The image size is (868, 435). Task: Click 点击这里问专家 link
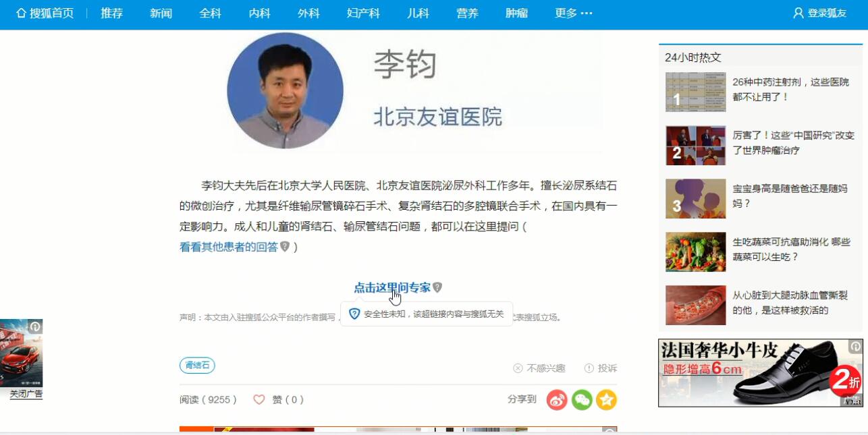392,287
